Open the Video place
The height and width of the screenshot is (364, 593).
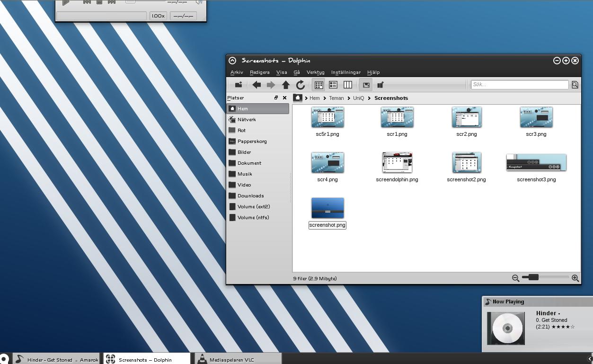pos(258,185)
